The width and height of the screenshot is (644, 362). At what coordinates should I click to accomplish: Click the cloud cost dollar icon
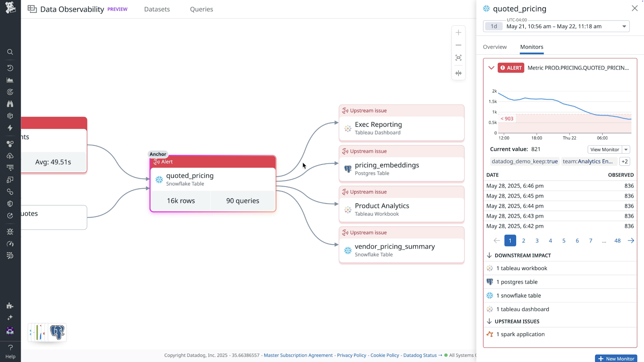10,156
